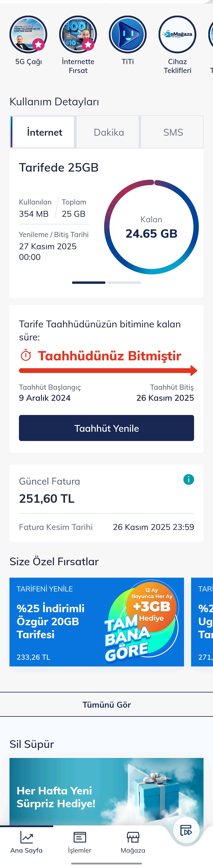Viewport: 213px width, 868px height.
Task: Open the Cihaz Teklifleri eMağaza story
Action: 177,35
